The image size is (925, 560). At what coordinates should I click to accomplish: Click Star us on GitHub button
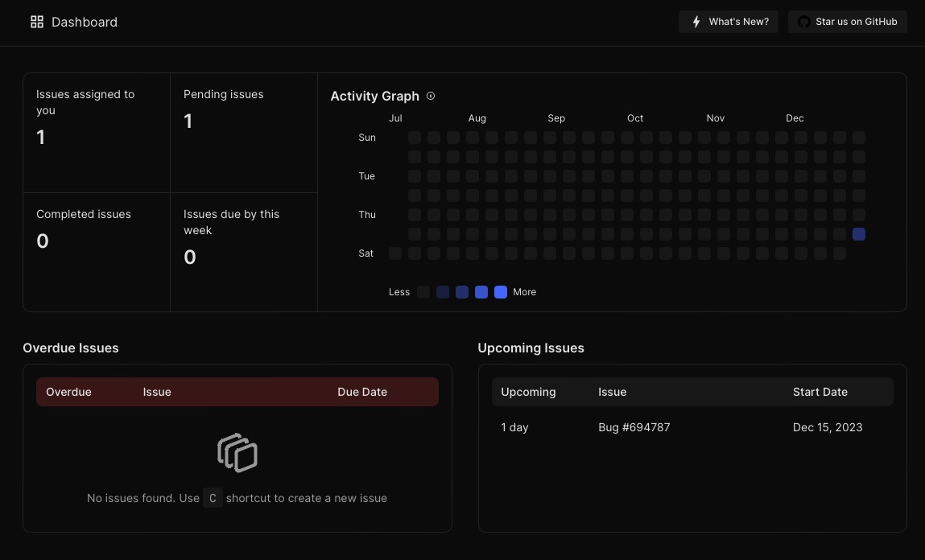pos(848,22)
